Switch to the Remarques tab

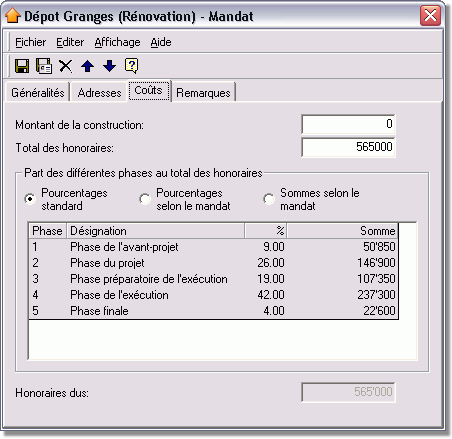click(203, 92)
